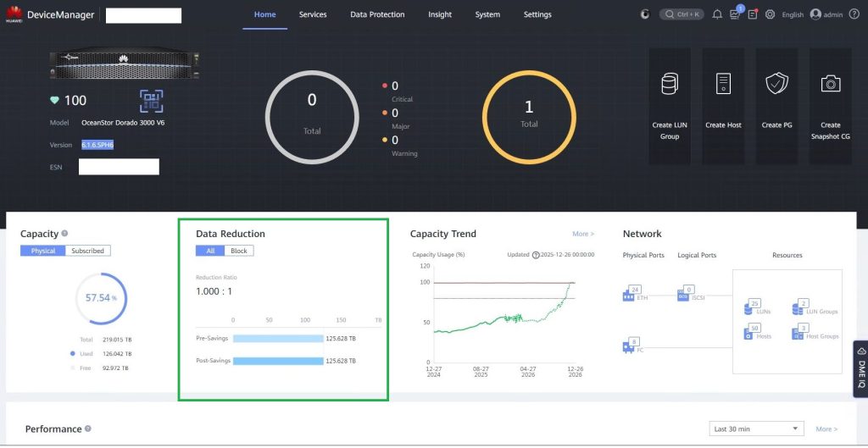
Task: Open the Last 30 min time dropdown
Action: pyautogui.click(x=757, y=429)
